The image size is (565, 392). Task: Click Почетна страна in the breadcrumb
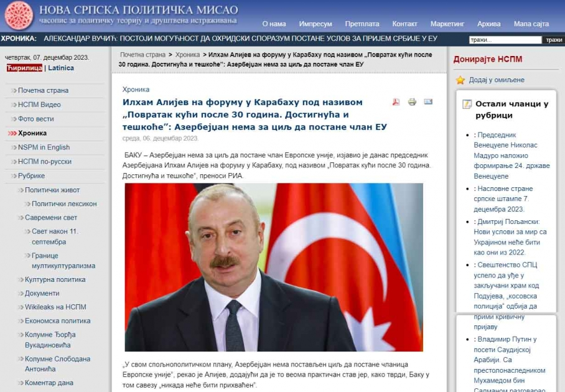coord(142,55)
